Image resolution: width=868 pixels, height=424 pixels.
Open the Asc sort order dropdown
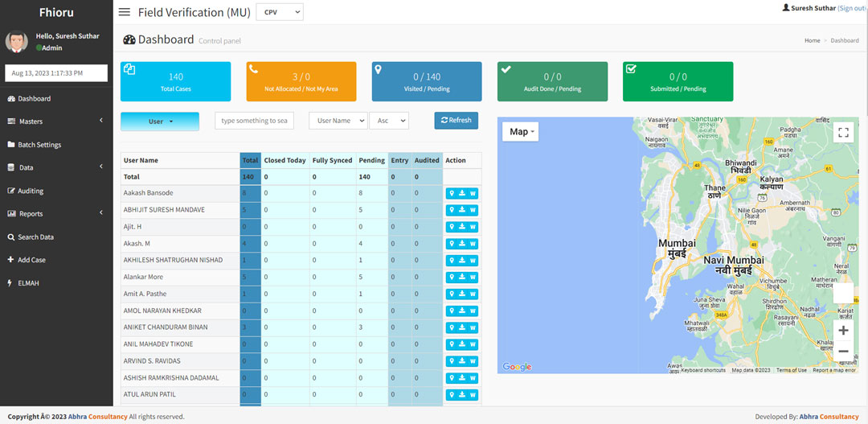coord(388,121)
